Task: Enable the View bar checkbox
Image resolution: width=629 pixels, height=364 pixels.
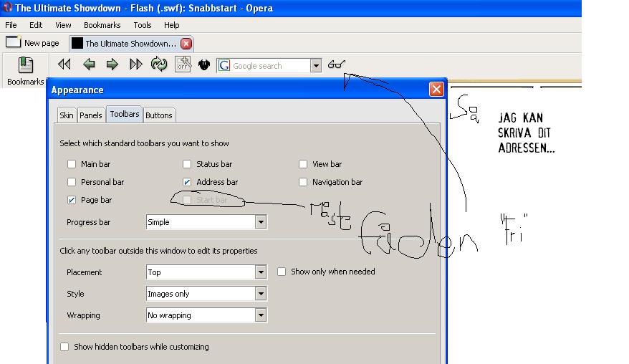Action: coord(303,164)
